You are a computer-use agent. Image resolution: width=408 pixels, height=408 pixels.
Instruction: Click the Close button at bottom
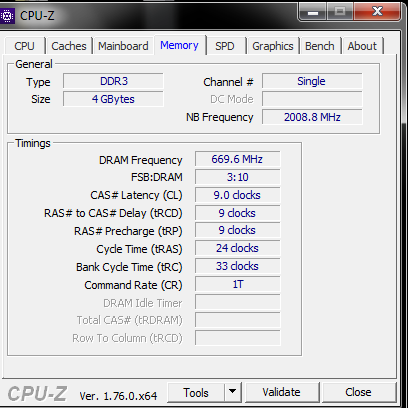358,392
